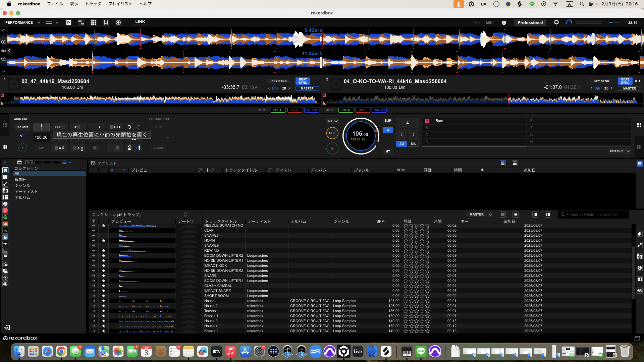Click the metronome icon in Grid Edit
Image resolution: width=644 pixels, height=362 pixels.
point(129,148)
